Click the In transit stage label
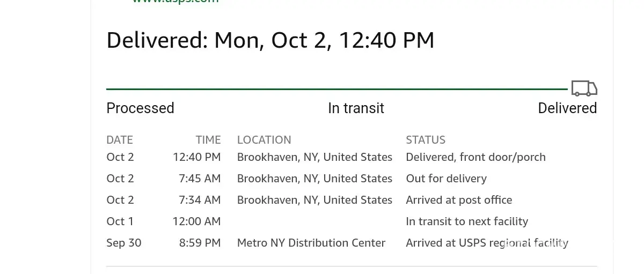644x274 pixels. click(356, 108)
